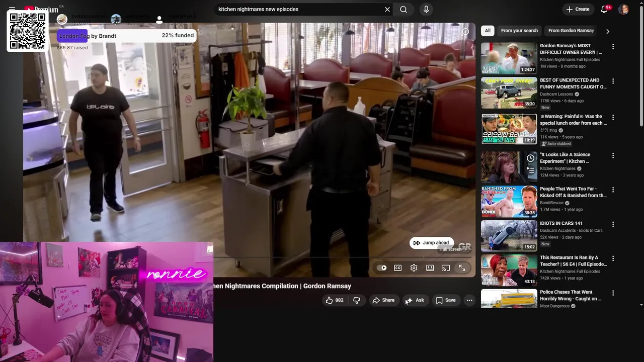Open Gordon Ramsay 1:24:27 thumbnail
644x362 pixels.
click(509, 58)
